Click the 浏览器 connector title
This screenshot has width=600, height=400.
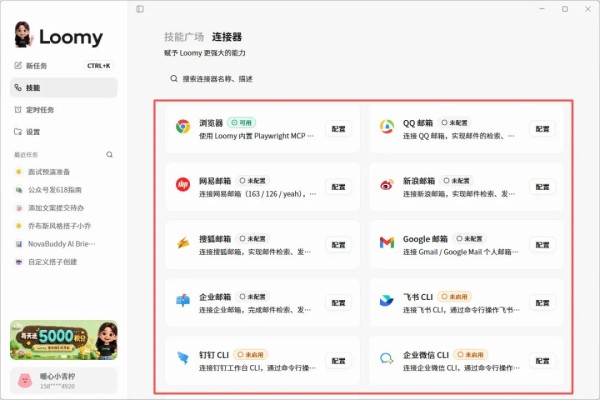[211, 123]
